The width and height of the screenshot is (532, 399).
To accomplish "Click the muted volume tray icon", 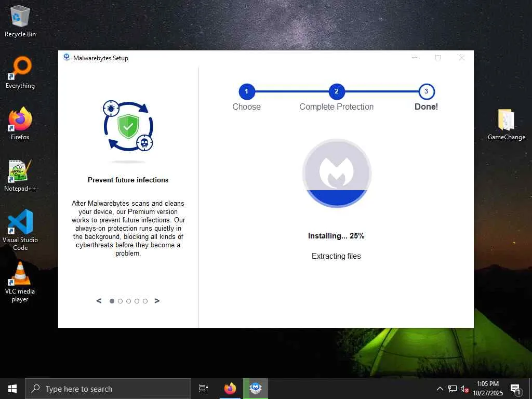I will (x=464, y=389).
